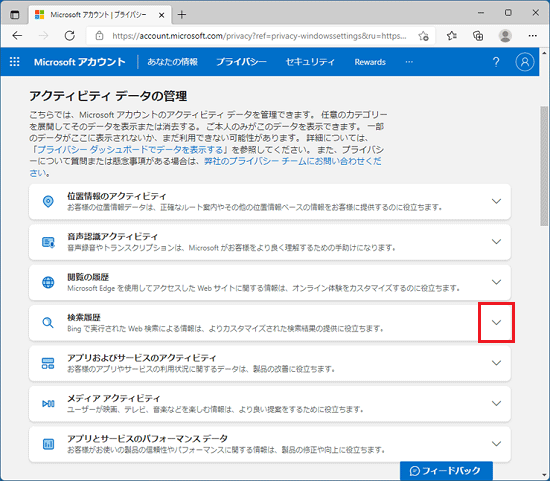Click the アクティビティ データの管理 page title
The height and width of the screenshot is (481, 550).
coord(108,96)
